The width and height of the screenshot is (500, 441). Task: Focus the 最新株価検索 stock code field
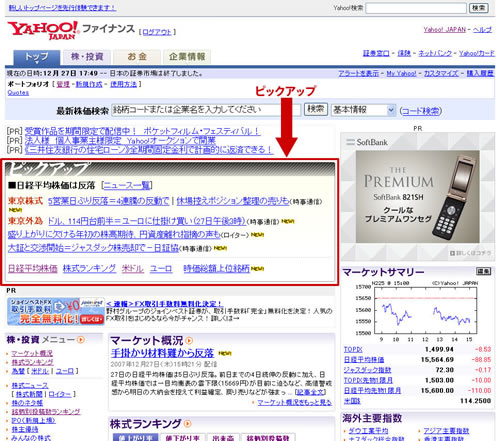tap(206, 110)
